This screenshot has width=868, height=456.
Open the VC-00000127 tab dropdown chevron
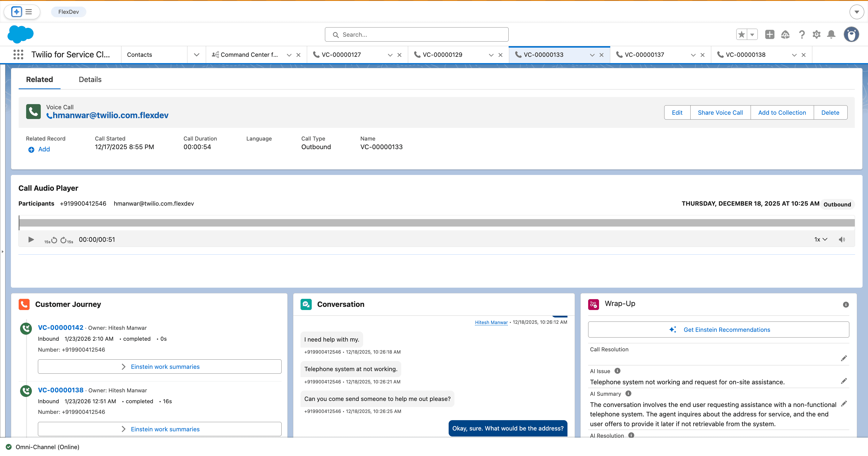(x=390, y=55)
